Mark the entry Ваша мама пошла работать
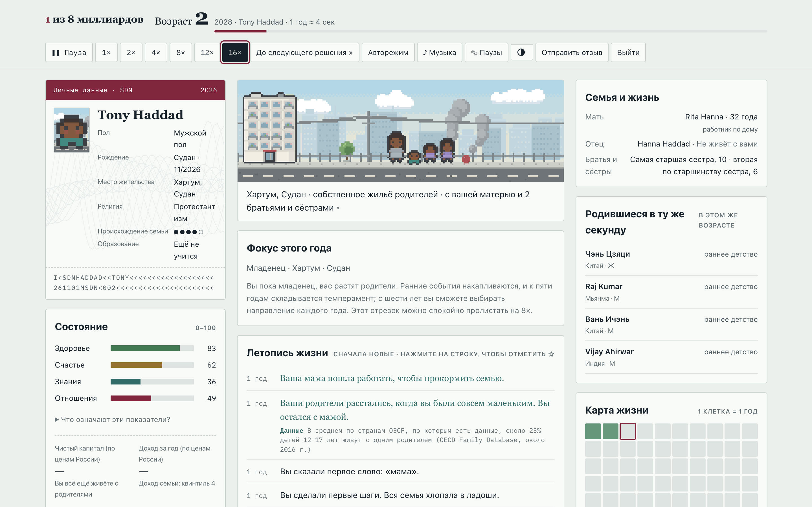The image size is (812, 507). 400,378
